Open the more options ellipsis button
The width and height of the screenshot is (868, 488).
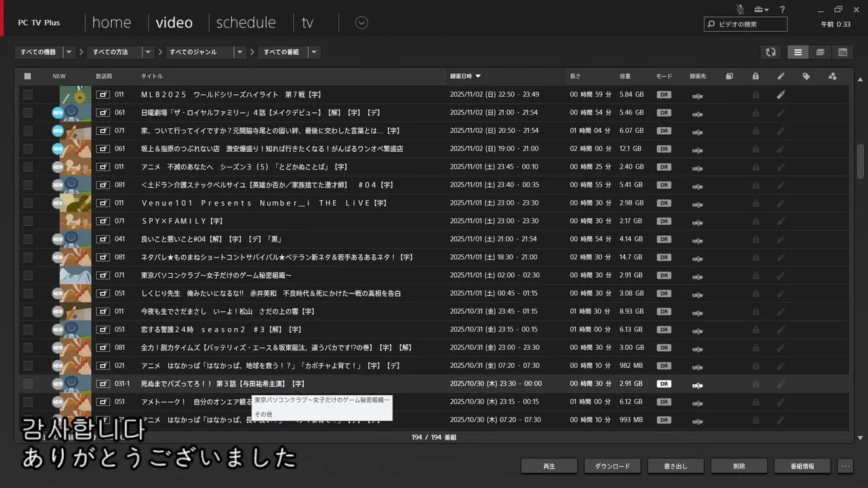pyautogui.click(x=845, y=466)
